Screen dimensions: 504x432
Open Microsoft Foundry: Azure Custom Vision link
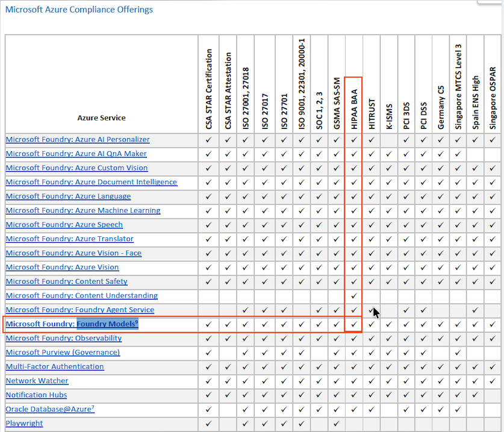coord(77,168)
